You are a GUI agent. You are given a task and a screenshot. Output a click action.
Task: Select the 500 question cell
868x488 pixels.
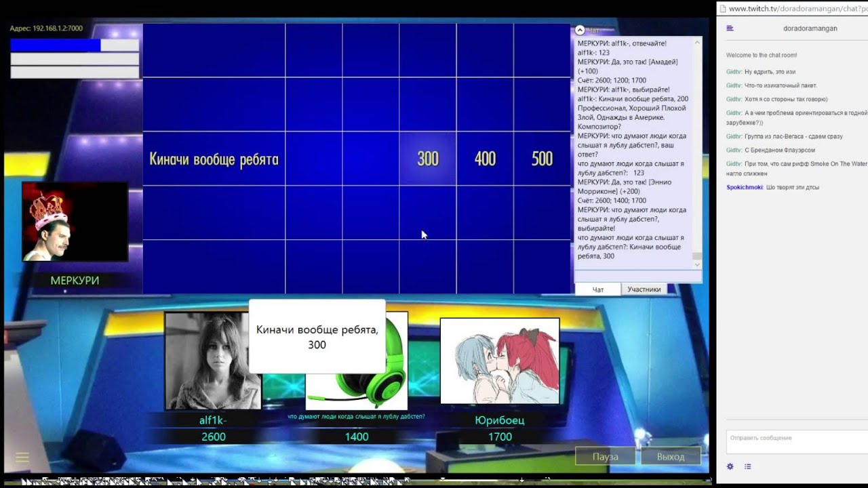542,159
